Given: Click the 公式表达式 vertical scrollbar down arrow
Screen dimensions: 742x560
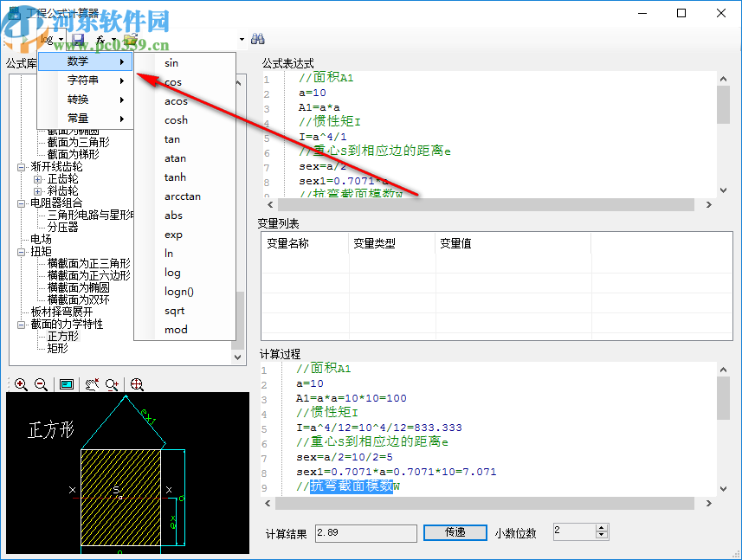Looking at the screenshot, I should point(723,190).
